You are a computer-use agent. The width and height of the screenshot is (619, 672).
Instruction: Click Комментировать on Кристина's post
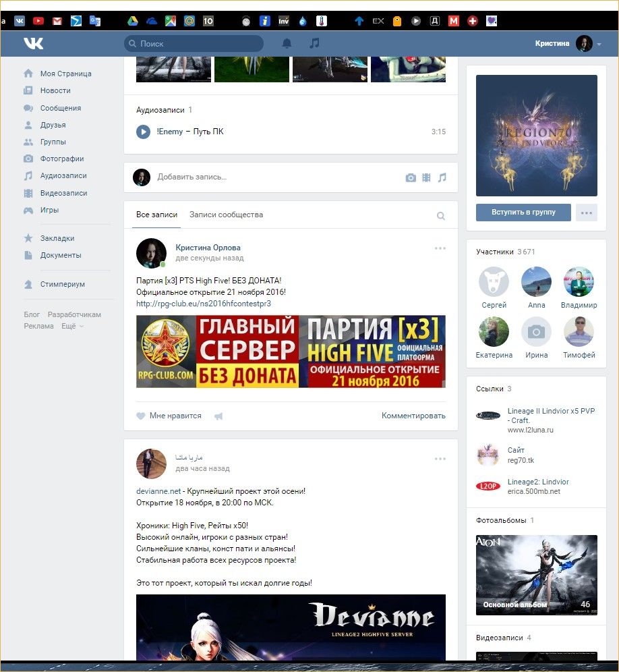pos(413,416)
